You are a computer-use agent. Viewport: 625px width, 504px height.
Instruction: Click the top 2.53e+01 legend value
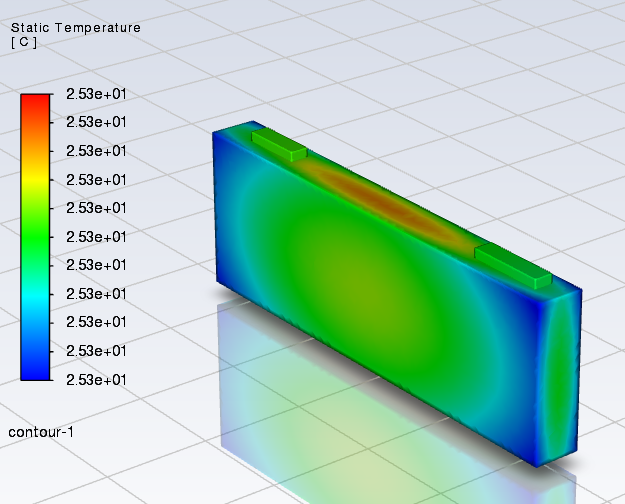click(96, 94)
